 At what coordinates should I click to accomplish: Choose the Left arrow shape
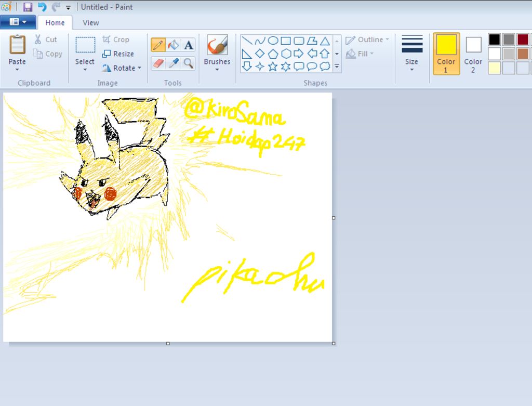point(312,54)
